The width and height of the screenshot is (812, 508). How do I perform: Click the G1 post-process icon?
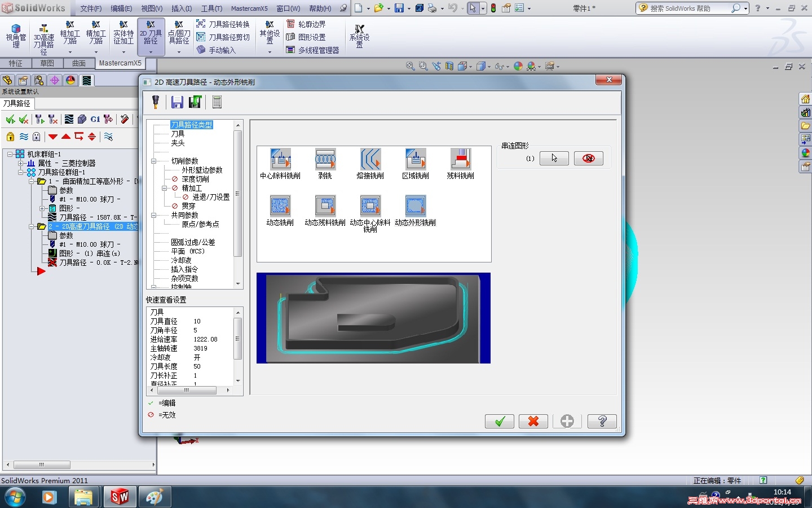point(95,119)
